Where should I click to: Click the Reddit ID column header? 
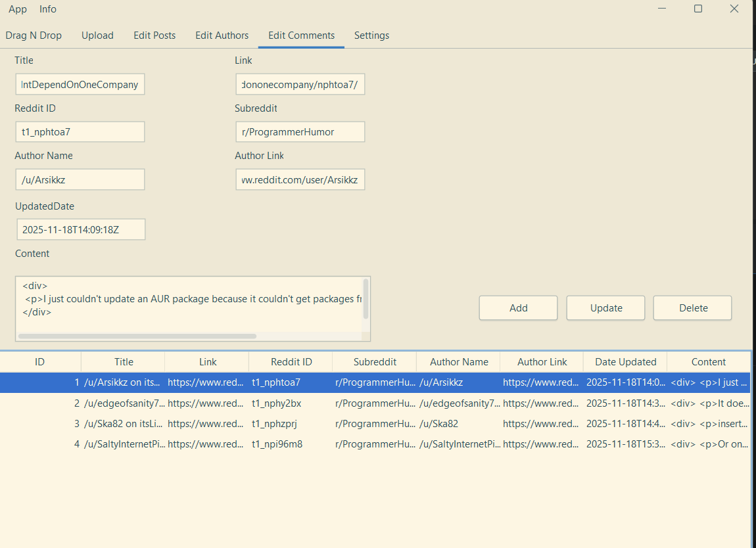click(x=291, y=362)
